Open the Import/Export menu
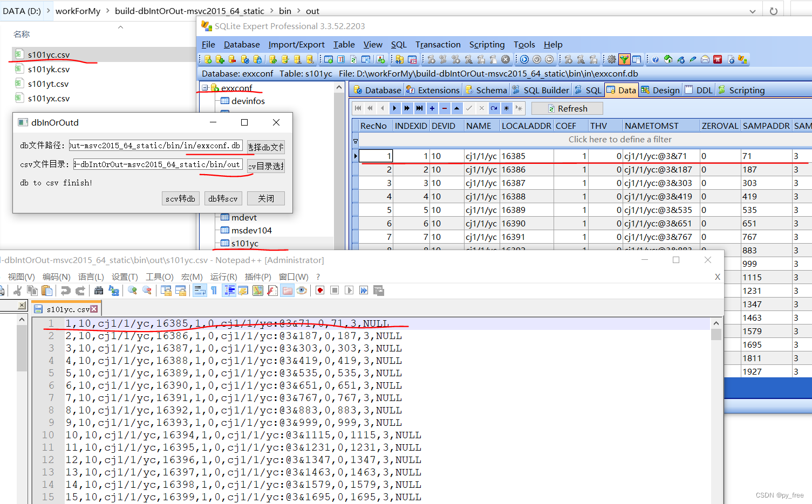812x504 pixels. 296,44
